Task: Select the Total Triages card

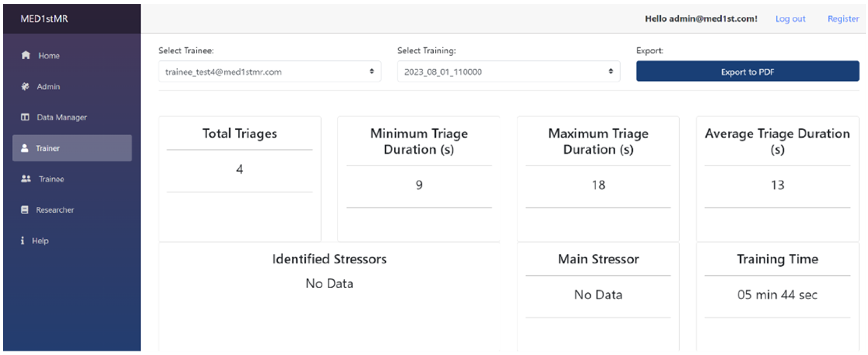Action: (x=240, y=179)
